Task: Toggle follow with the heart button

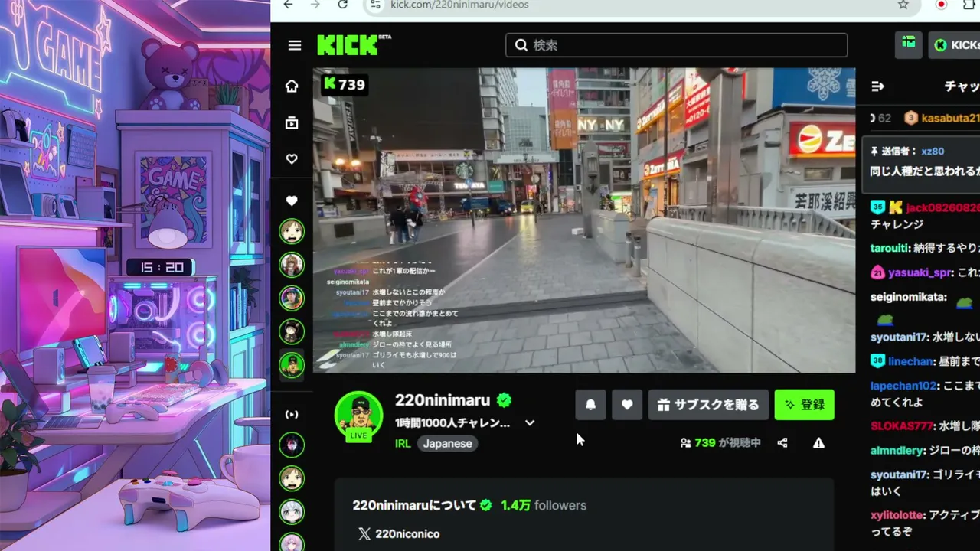Action: click(627, 405)
